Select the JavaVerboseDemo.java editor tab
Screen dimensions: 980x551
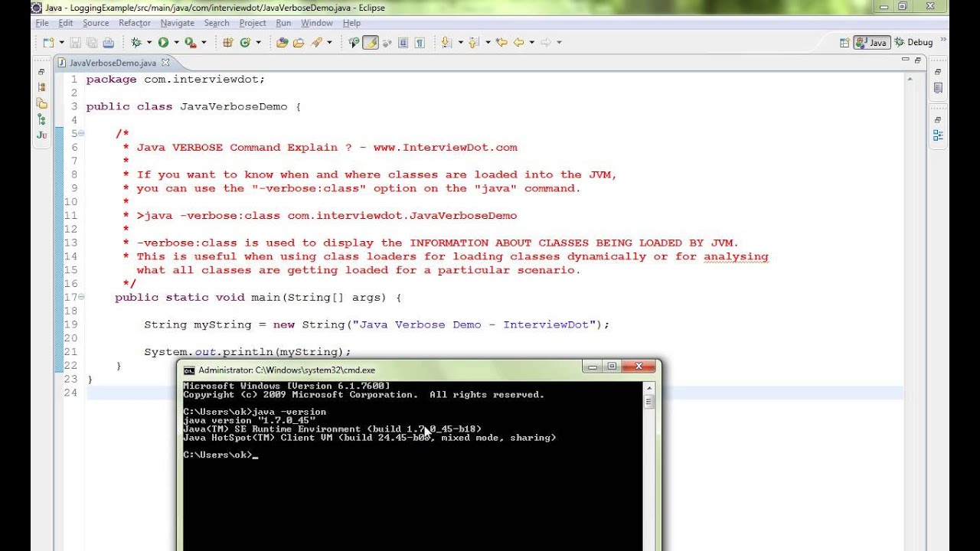tap(113, 63)
